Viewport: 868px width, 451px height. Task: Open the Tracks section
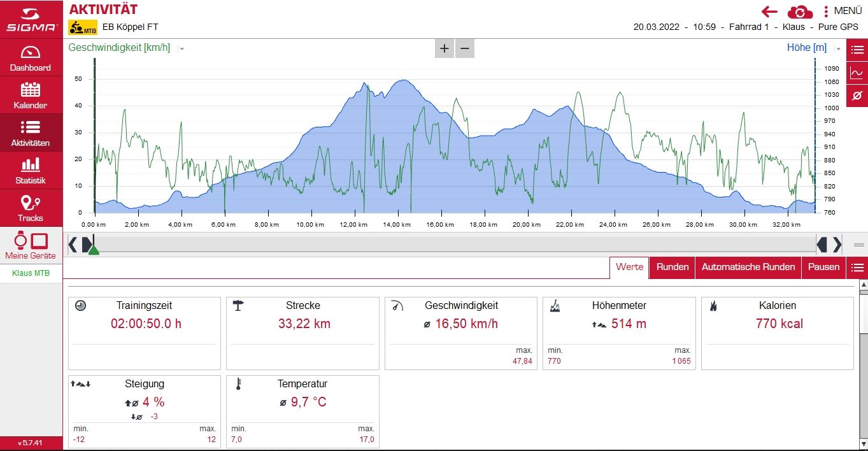coord(31,208)
